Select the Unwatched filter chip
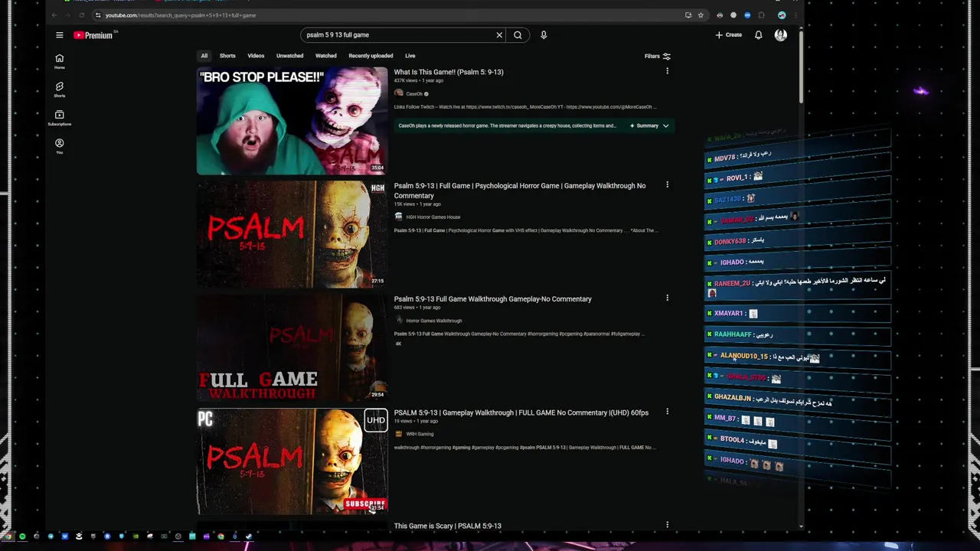The image size is (980, 551). click(289, 56)
